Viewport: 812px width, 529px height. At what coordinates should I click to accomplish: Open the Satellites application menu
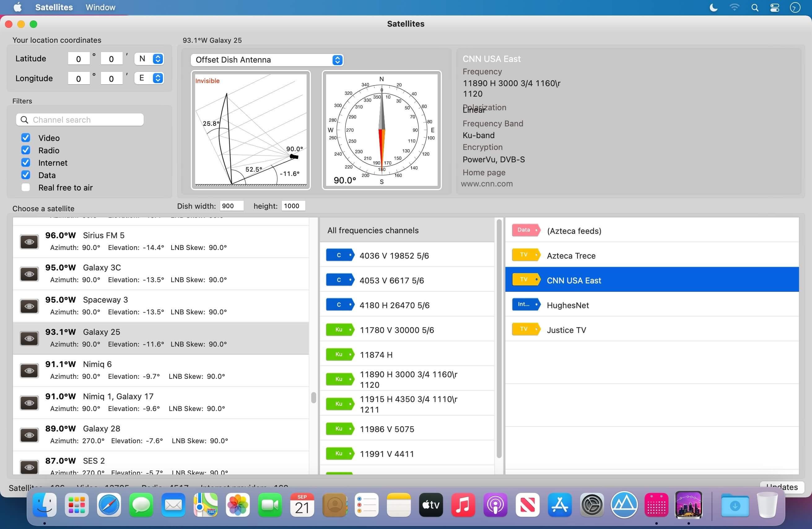(x=54, y=7)
